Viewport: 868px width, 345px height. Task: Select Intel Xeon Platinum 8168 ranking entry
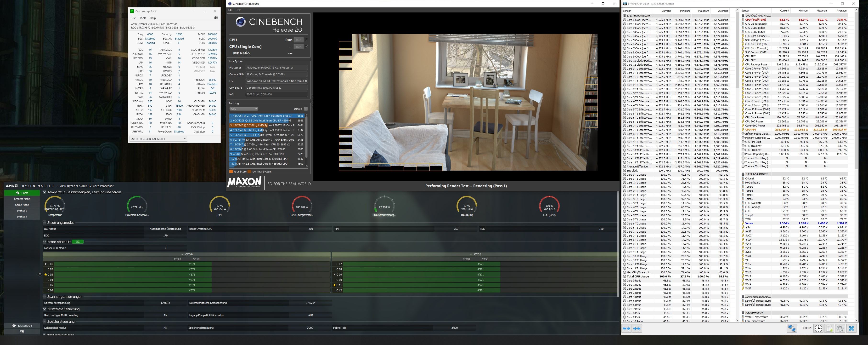click(x=266, y=116)
